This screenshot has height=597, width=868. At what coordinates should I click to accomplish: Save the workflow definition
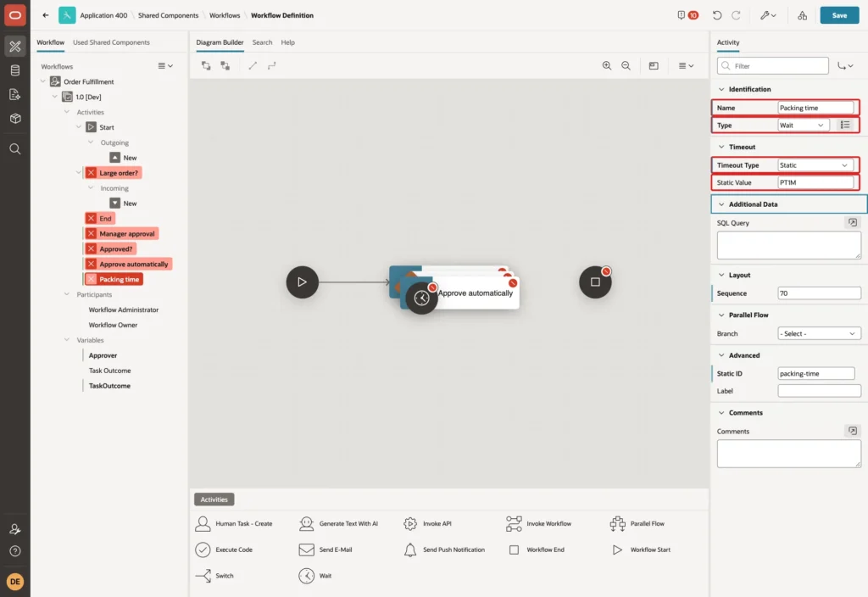839,15
